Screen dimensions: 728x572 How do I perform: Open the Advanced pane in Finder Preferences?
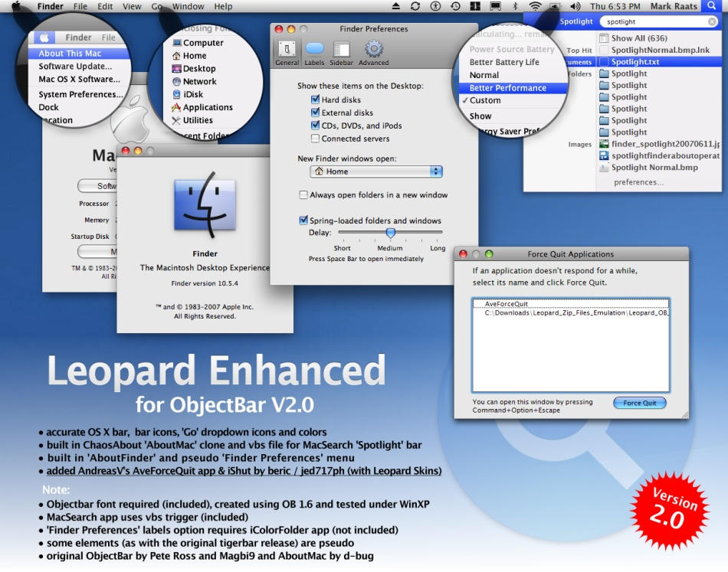coord(373,51)
